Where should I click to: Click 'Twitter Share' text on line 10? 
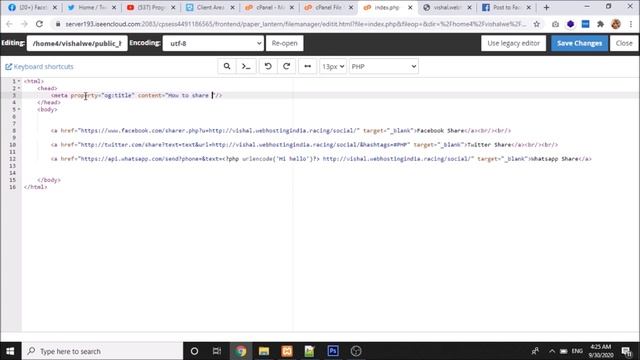[489, 144]
